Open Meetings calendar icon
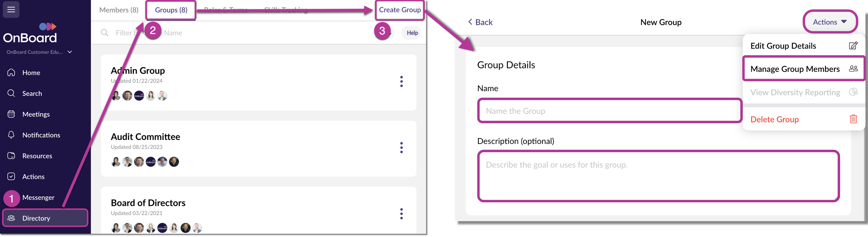The image size is (868, 237). click(x=11, y=114)
